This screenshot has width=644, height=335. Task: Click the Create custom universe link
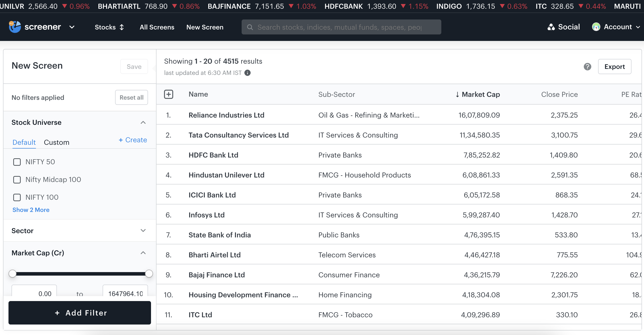pyautogui.click(x=133, y=140)
